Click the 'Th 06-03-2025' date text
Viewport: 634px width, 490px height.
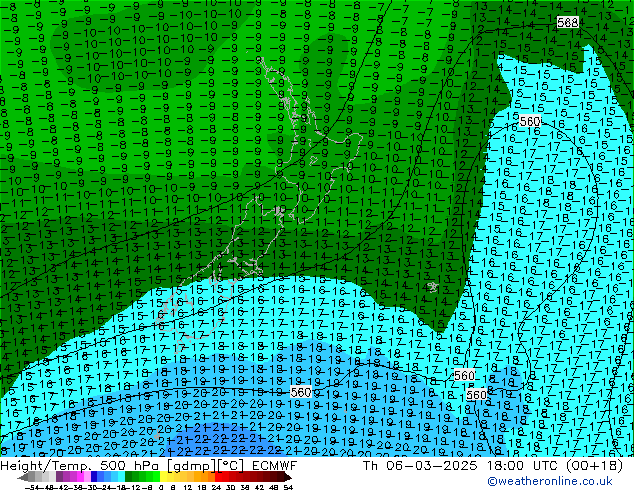click(420, 466)
